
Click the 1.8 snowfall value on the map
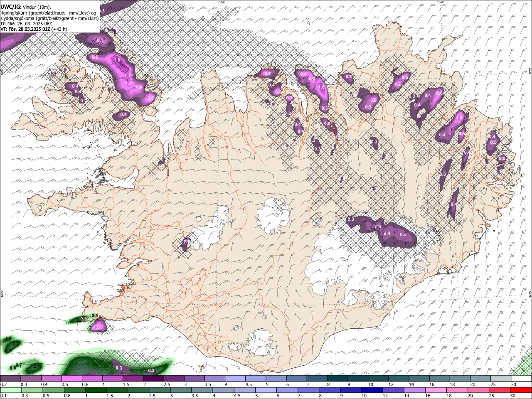point(117,60)
